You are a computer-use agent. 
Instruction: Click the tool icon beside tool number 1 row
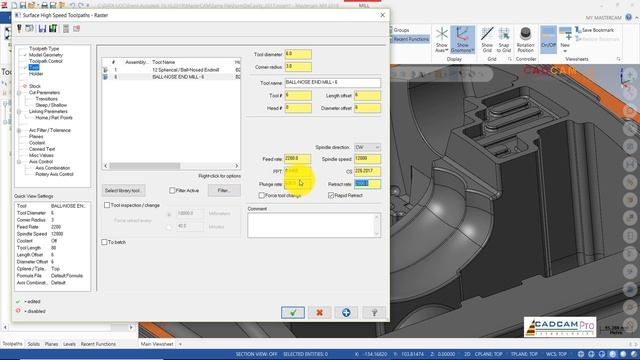105,70
